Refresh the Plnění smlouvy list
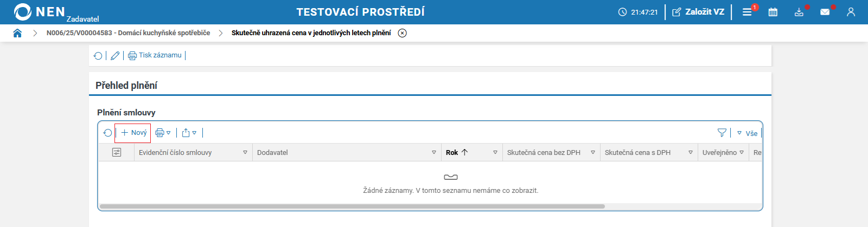 (x=107, y=133)
